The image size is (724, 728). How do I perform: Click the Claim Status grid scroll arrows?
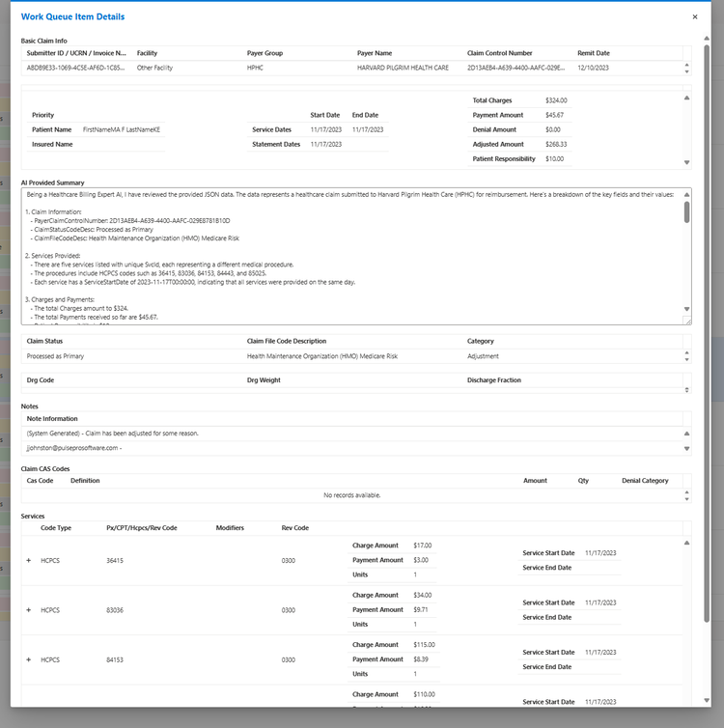(x=687, y=356)
